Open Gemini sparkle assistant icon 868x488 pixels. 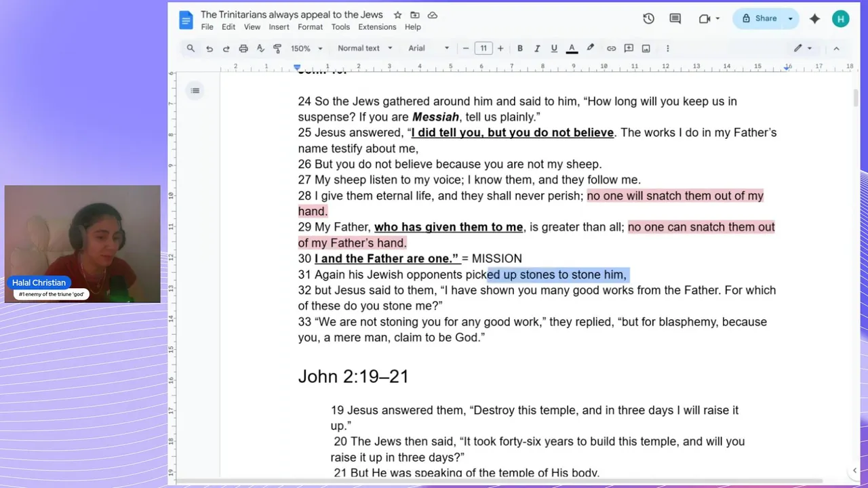pos(814,19)
